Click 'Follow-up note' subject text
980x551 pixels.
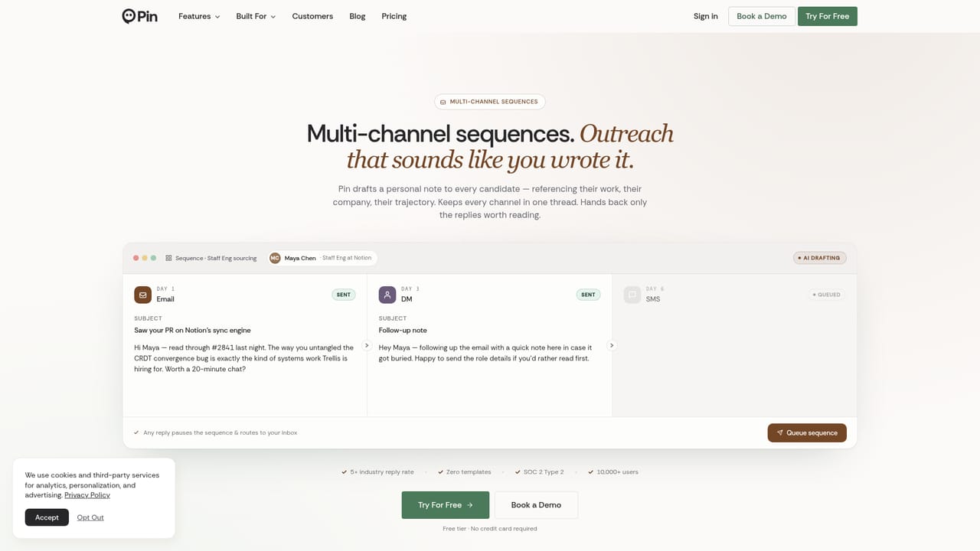403,331
